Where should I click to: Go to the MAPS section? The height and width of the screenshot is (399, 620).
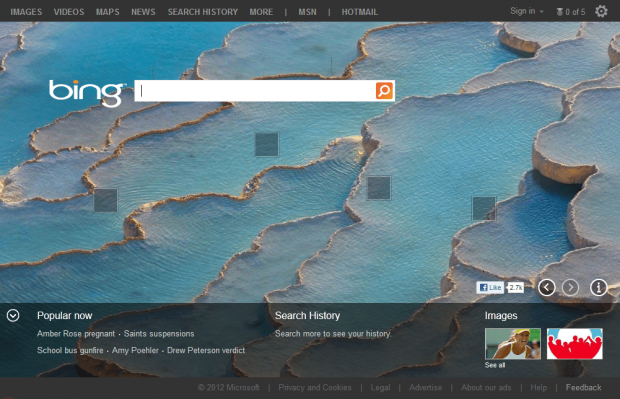[x=108, y=12]
